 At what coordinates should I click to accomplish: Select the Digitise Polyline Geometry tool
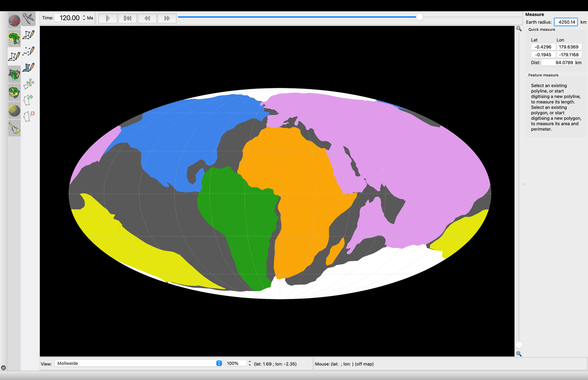pyautogui.click(x=28, y=35)
